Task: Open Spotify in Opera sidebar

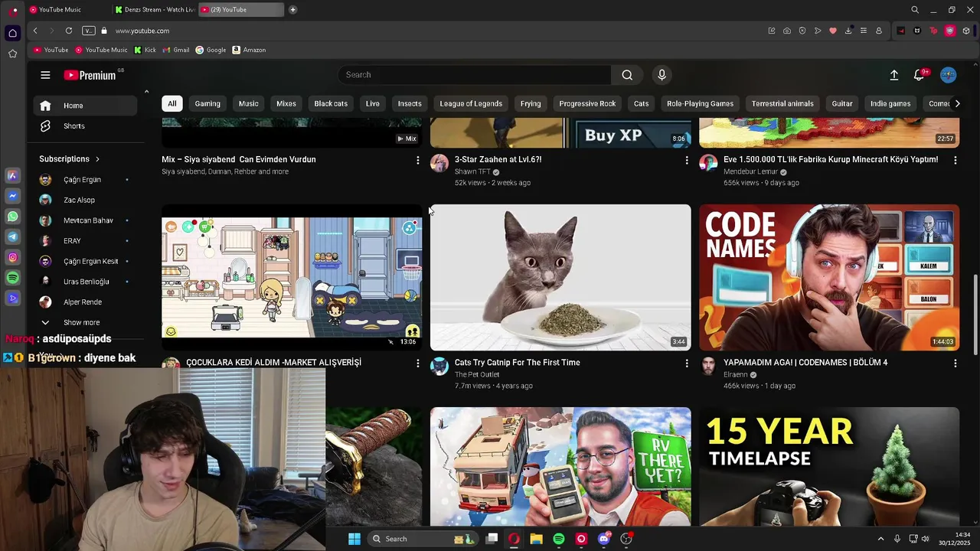Action: pyautogui.click(x=12, y=278)
